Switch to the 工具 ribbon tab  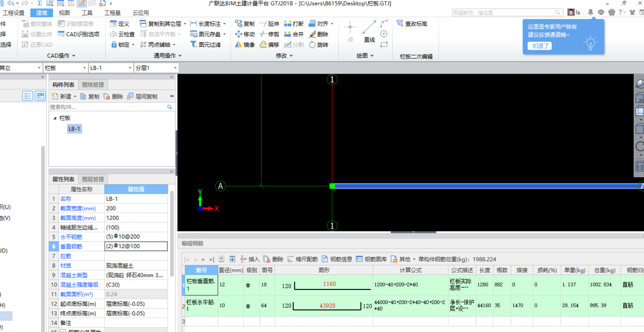[x=87, y=13]
